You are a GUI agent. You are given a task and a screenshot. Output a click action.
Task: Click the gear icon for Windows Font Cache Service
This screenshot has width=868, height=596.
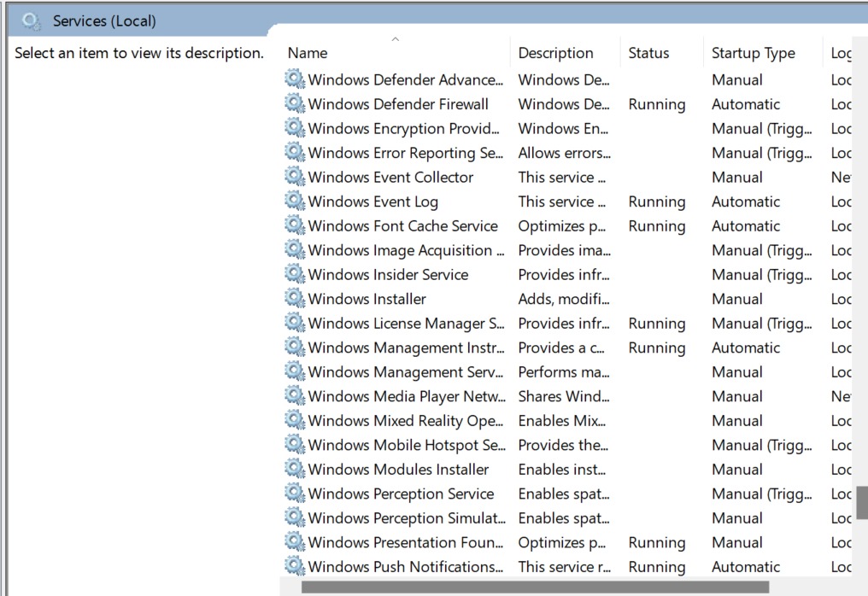tap(295, 226)
